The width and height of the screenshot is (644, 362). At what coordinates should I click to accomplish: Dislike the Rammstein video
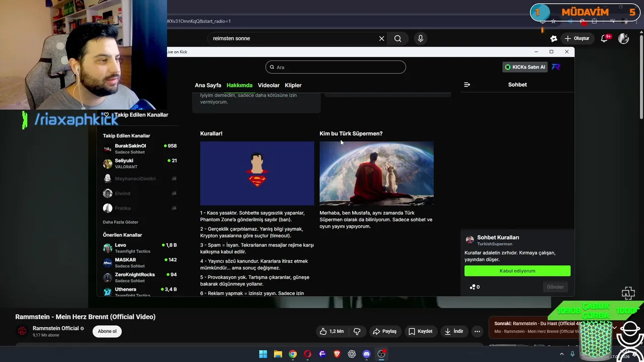(x=357, y=331)
